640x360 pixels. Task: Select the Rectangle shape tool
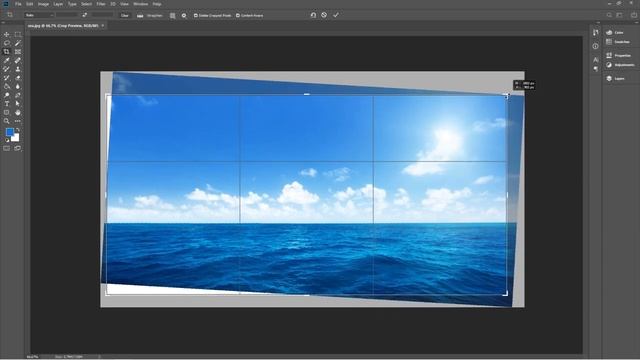7,112
